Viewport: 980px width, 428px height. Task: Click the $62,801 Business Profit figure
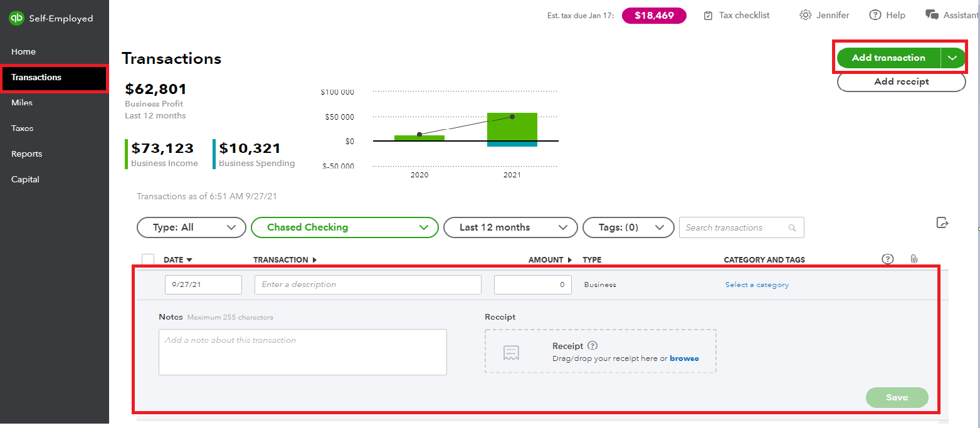(x=156, y=89)
